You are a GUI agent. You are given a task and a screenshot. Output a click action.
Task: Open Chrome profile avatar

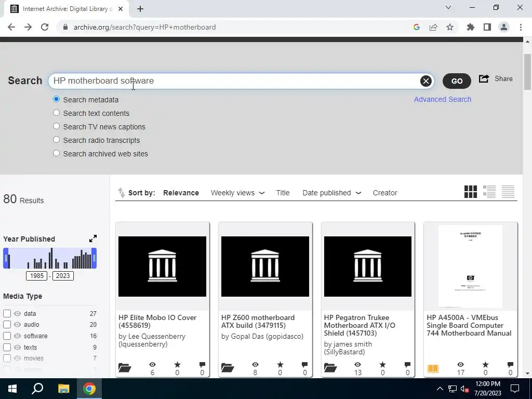coord(504,27)
